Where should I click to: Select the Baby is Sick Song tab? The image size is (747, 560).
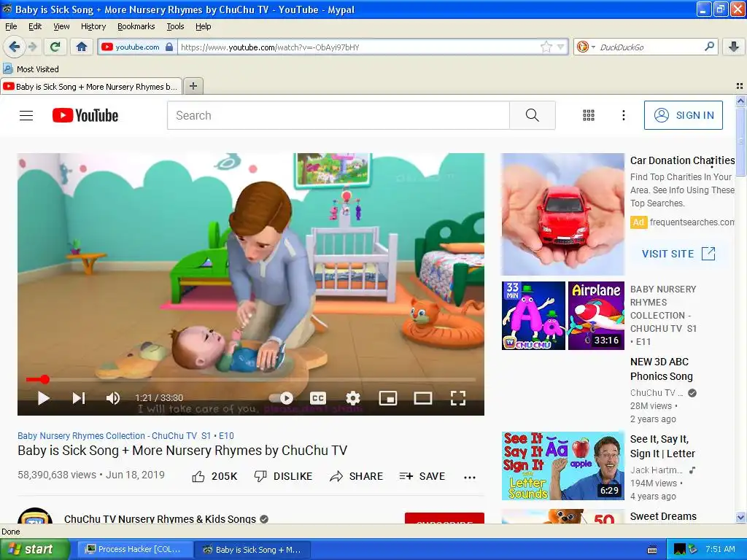point(91,86)
